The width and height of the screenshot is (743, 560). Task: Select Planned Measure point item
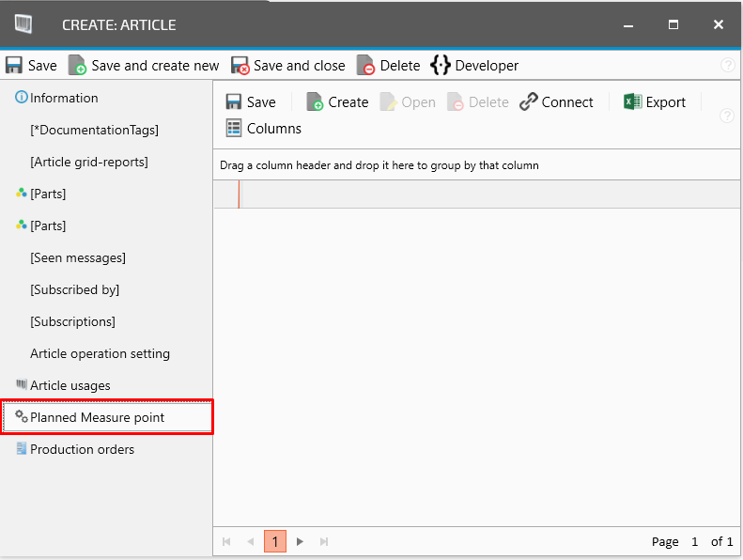coord(97,417)
